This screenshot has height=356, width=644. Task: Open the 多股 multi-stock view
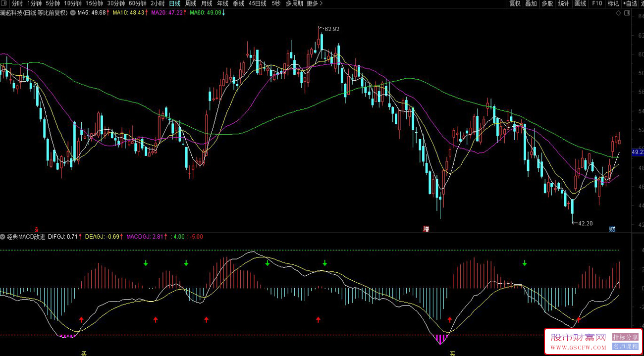click(x=547, y=3)
